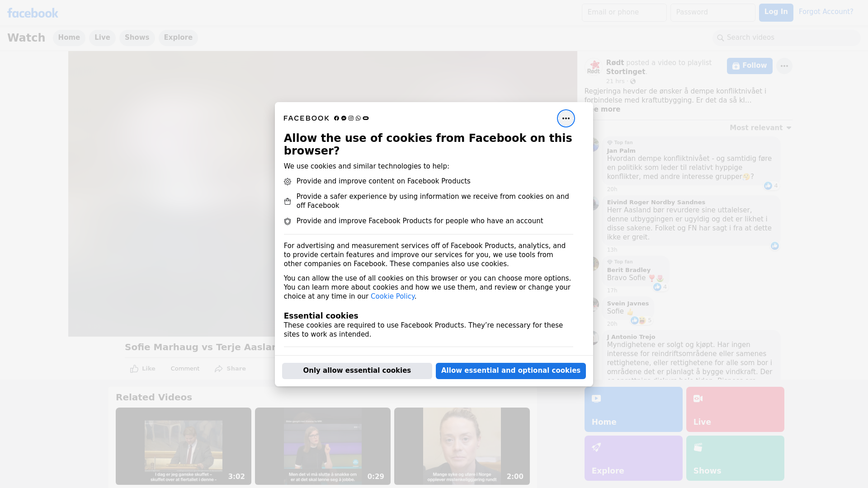Open the blue Home tile
The image size is (868, 488).
(x=633, y=409)
